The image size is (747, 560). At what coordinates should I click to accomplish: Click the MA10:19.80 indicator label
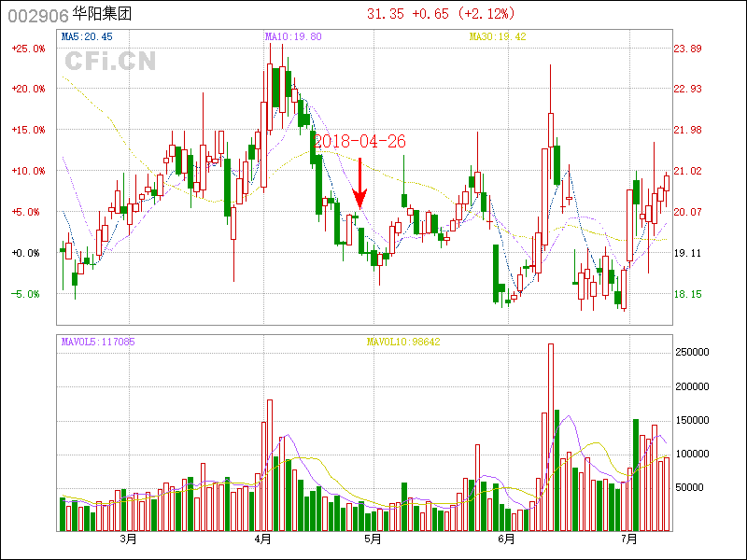[293, 36]
